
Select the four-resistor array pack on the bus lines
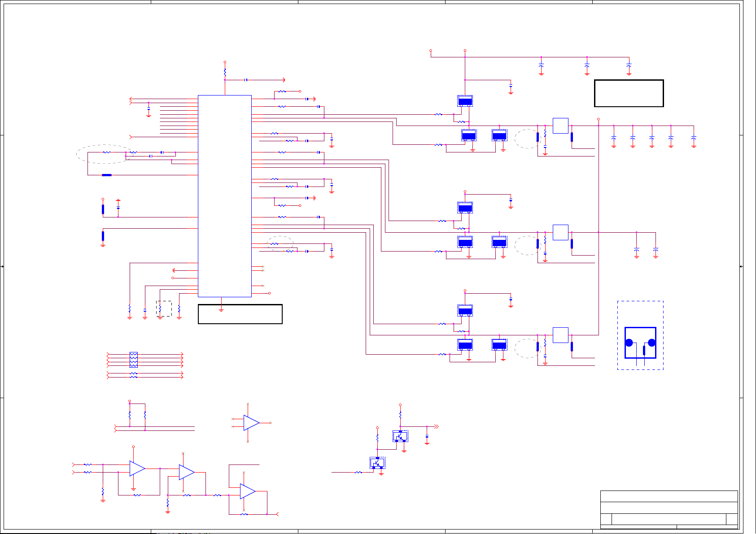coord(133,360)
